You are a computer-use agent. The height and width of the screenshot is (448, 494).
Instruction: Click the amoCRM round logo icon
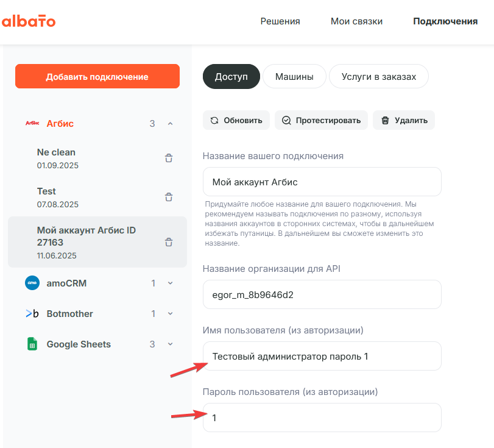[x=32, y=283]
